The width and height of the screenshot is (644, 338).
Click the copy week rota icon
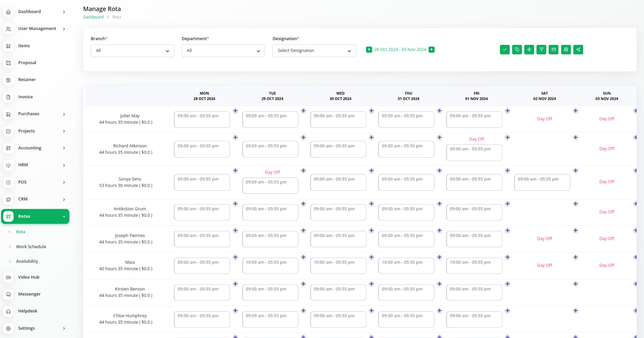point(517,50)
